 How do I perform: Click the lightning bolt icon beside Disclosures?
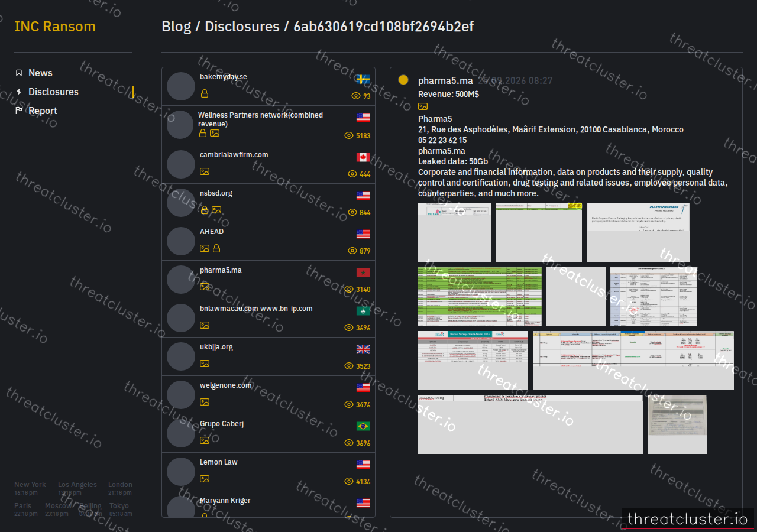pos(19,92)
